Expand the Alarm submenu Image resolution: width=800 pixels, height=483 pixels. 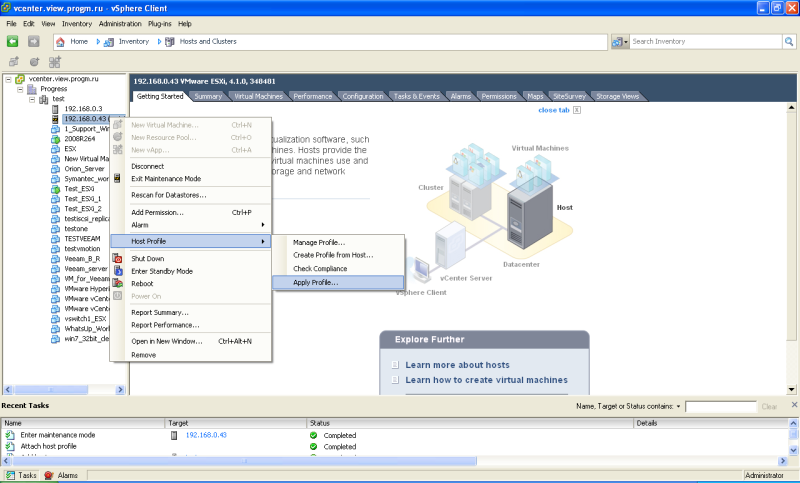(x=263, y=225)
